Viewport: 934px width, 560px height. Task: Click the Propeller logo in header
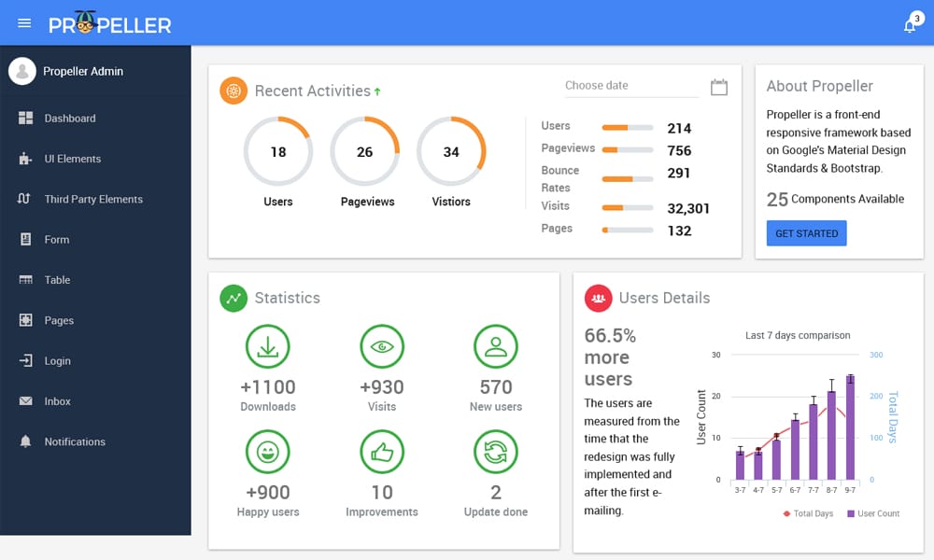coord(110,24)
